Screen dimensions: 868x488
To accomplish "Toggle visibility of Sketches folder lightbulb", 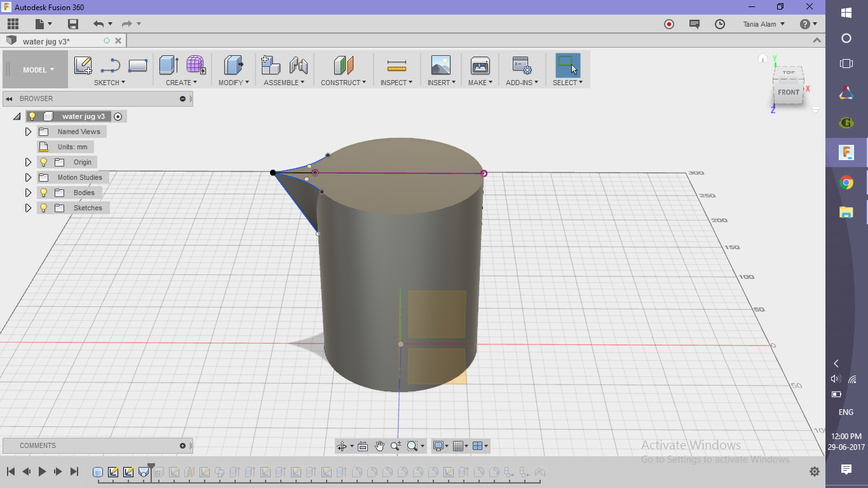I will (x=44, y=208).
